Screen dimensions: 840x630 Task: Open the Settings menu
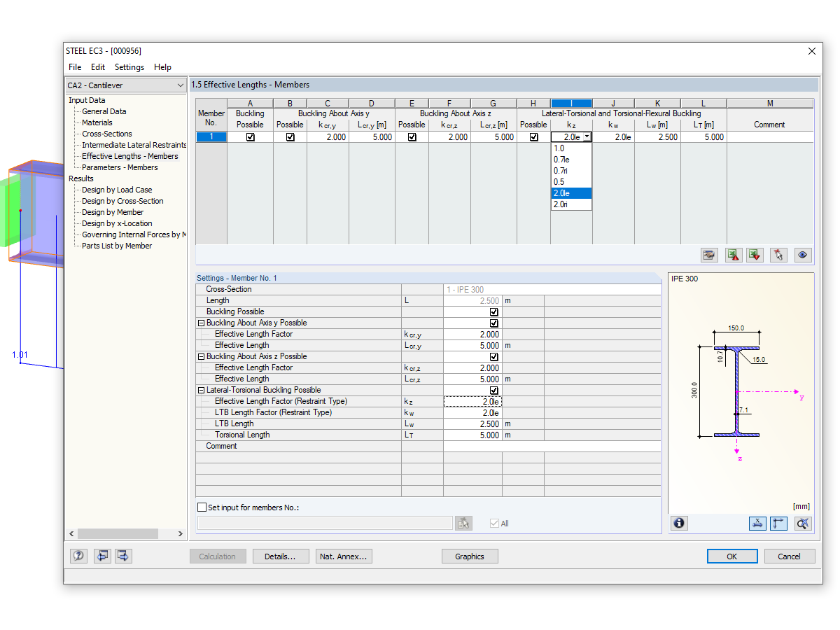129,66
